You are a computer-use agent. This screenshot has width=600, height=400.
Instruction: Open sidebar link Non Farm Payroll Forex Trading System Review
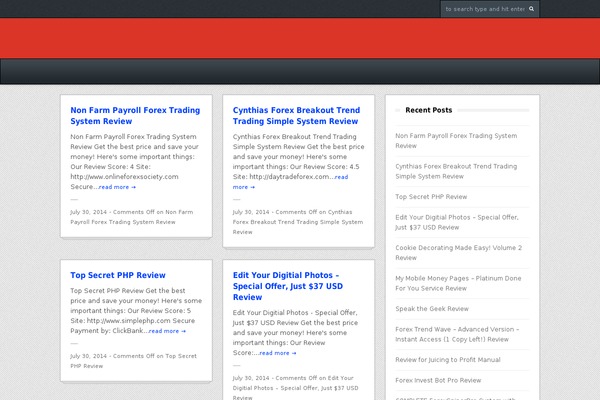pyautogui.click(x=456, y=140)
